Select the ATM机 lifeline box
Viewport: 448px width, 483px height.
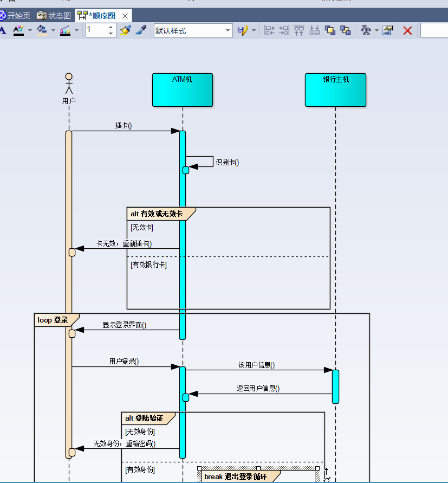point(182,90)
